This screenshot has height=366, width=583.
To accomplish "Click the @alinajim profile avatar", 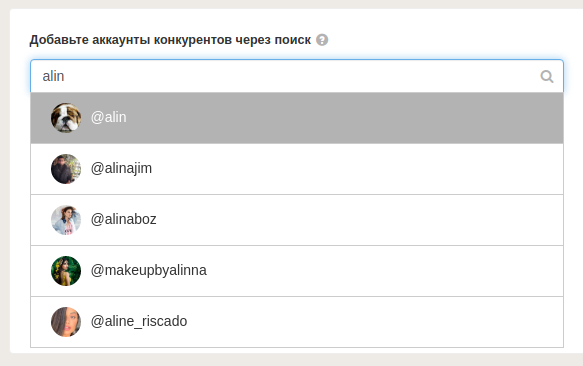I will click(66, 169).
